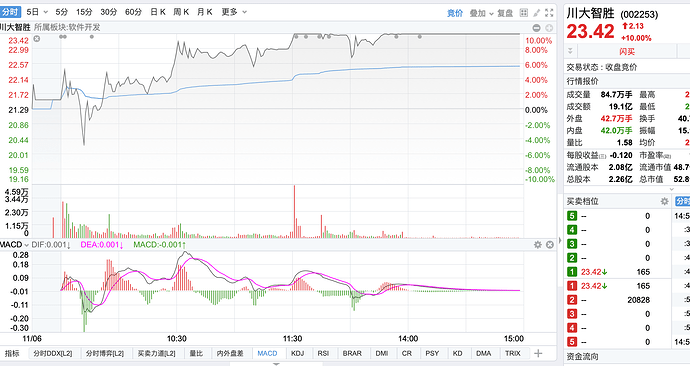Close the price chart overlay with the X icon

point(37,39)
